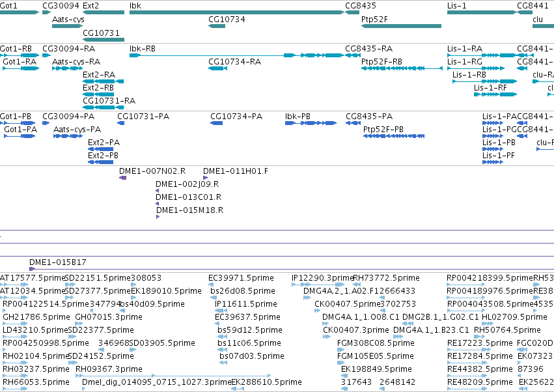Select the RH73772.5prime EST label

[387, 278]
